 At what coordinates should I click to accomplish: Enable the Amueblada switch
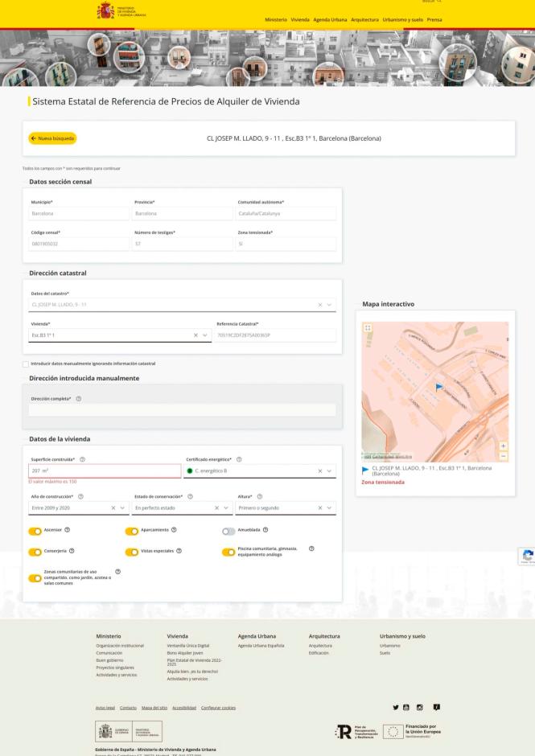tap(228, 531)
